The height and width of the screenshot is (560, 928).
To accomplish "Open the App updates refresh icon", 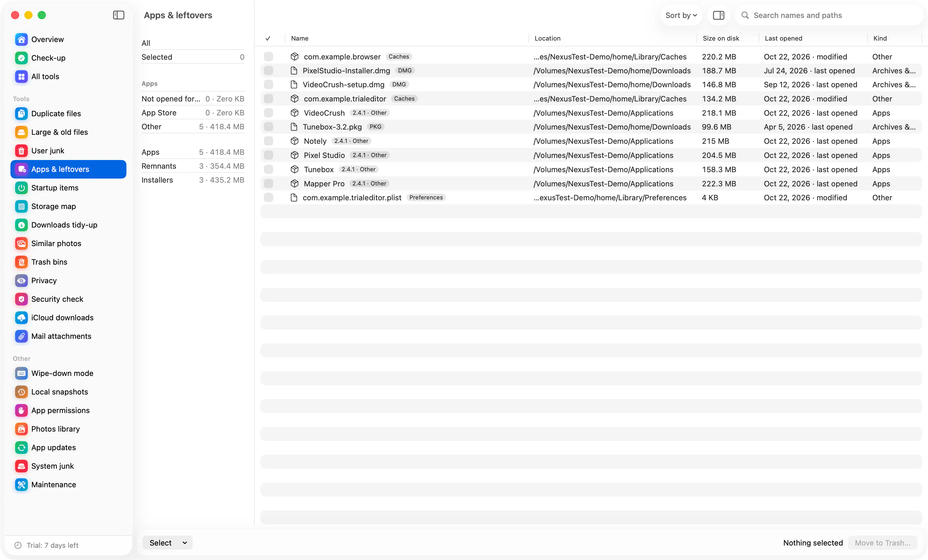I will click(x=21, y=448).
